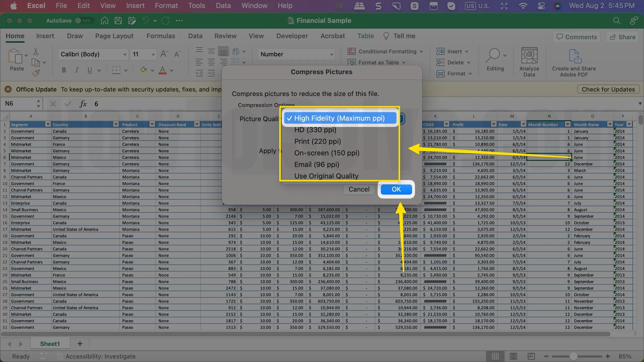Select the Italic formatting icon
The width and height of the screenshot is (644, 362).
tap(76, 70)
